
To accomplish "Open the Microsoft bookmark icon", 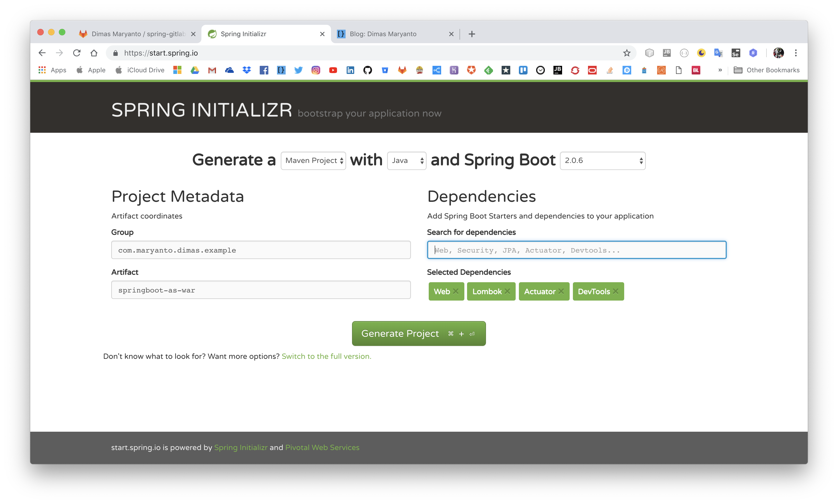I will tap(177, 70).
